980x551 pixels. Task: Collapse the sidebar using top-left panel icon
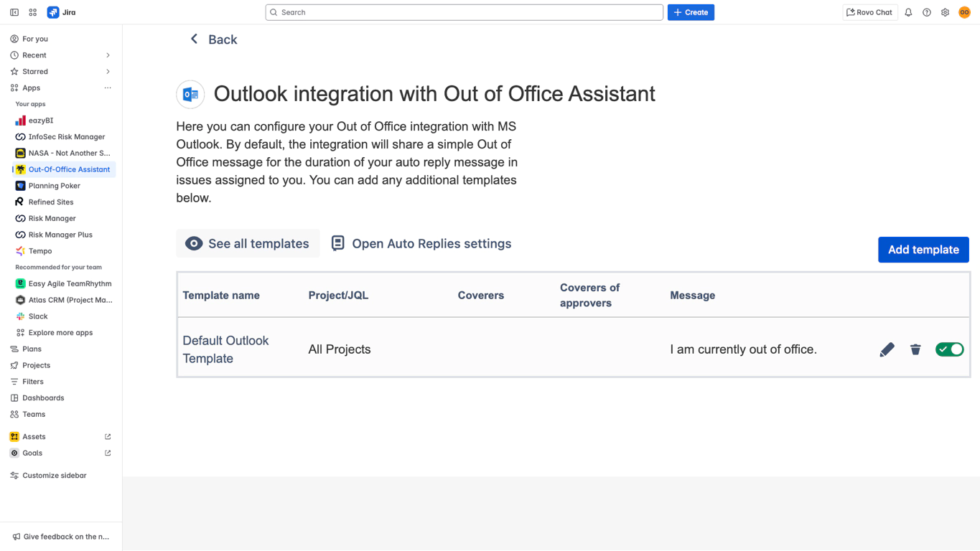coord(14,12)
